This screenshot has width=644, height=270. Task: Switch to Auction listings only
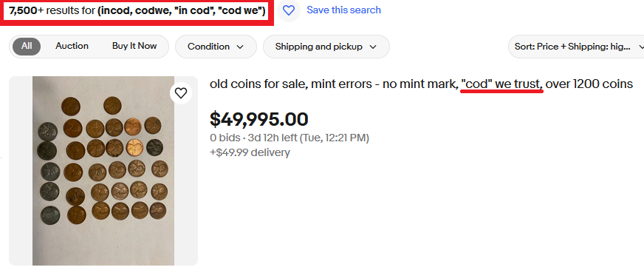pos(72,46)
